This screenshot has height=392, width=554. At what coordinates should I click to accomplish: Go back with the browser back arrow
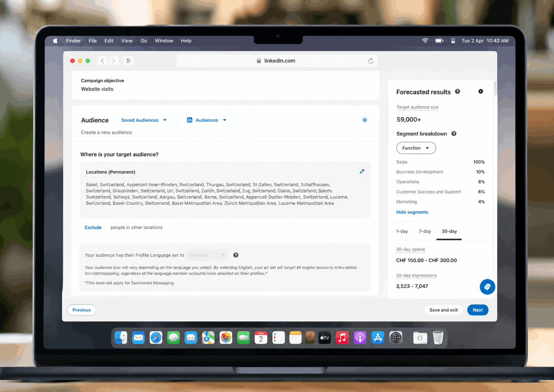(x=103, y=61)
